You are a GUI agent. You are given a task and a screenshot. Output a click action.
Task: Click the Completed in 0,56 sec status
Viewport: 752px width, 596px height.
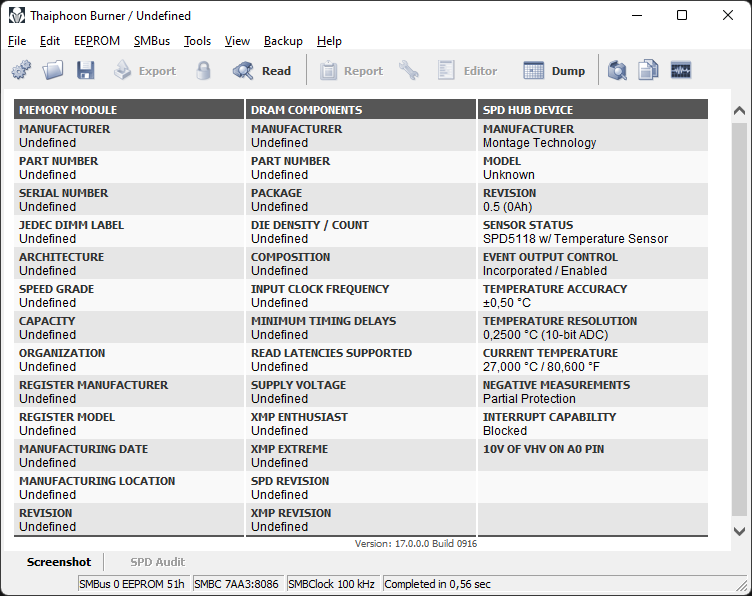(437, 584)
